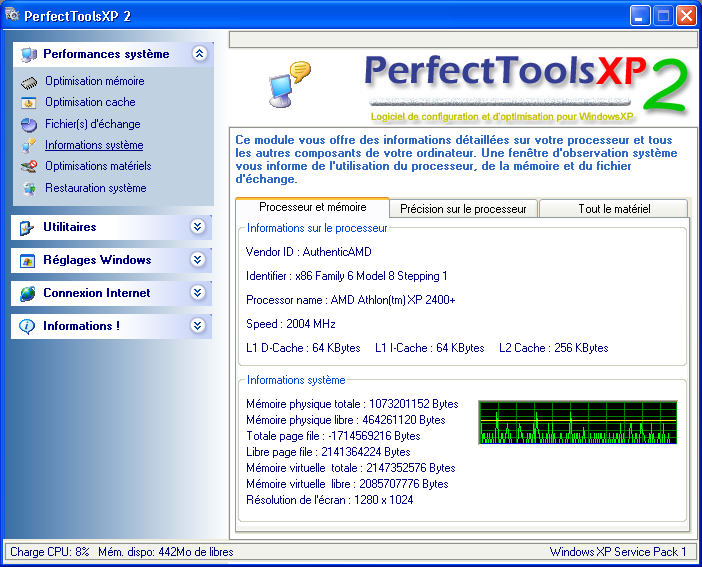Click Mém. dispo: 442Mo de libres status
This screenshot has width=702, height=567.
pos(166,552)
